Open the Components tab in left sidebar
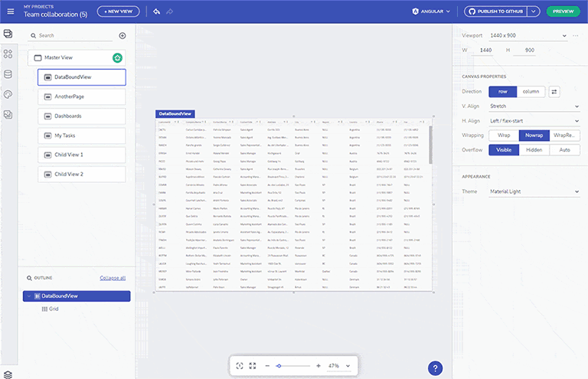Viewport: 588px width, 379px height. [8, 54]
